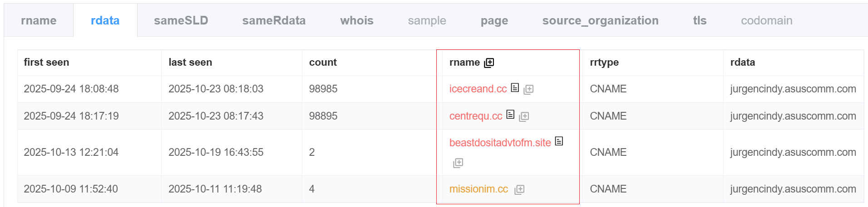Image resolution: width=868 pixels, height=207 pixels.
Task: Switch to the page tab
Action: coord(494,20)
